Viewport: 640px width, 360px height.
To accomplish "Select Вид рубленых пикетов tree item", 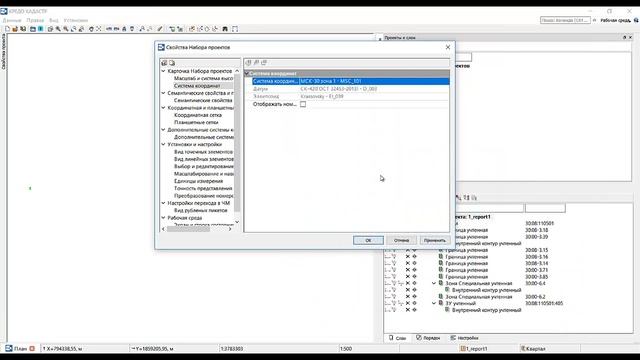I will point(200,211).
